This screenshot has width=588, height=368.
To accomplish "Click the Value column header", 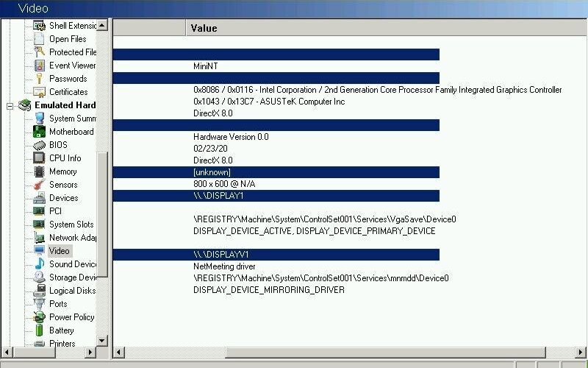I will [387, 28].
